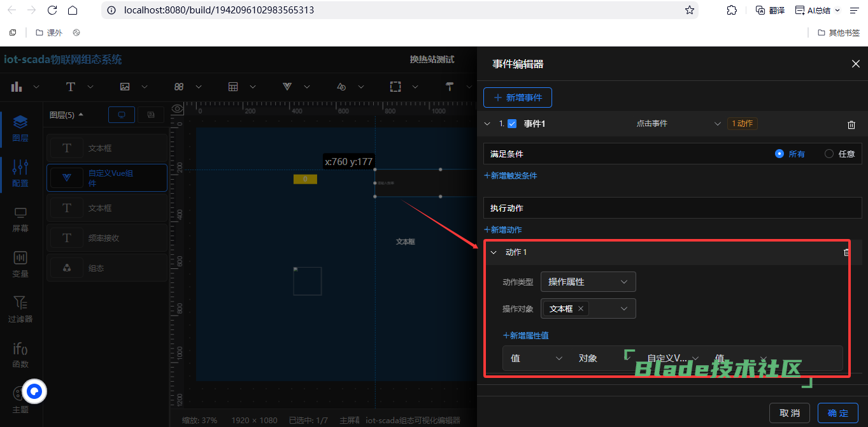This screenshot has width=868, height=427.
Task: Click the chart component toolbar icon
Action: (17, 87)
